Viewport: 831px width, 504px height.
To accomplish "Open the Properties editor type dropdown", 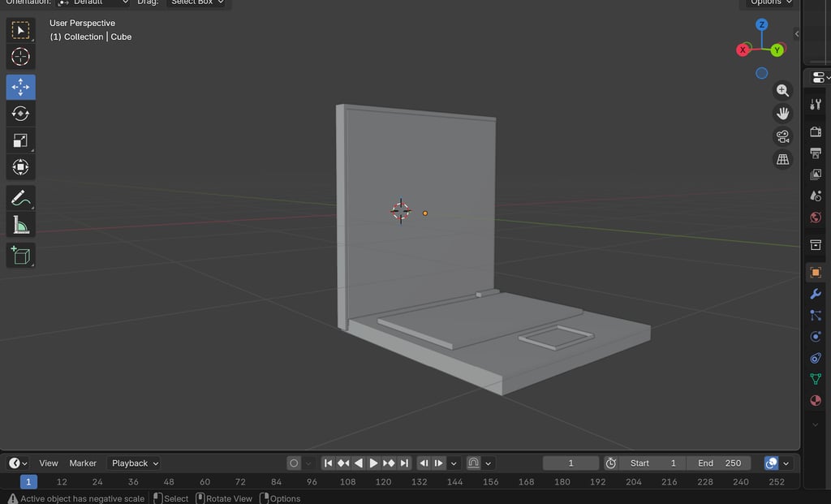I will pos(820,78).
